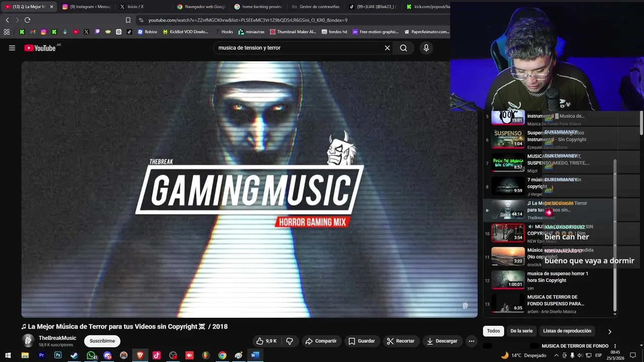Open the Thumbnail Maker AI bookmark

[x=293, y=32]
